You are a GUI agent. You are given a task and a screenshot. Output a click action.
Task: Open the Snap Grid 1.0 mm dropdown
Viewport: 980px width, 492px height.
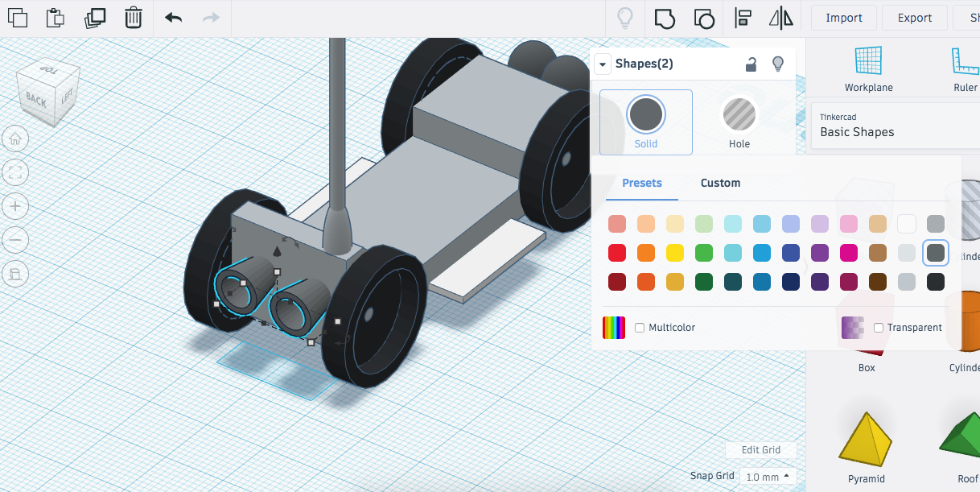coord(768,477)
